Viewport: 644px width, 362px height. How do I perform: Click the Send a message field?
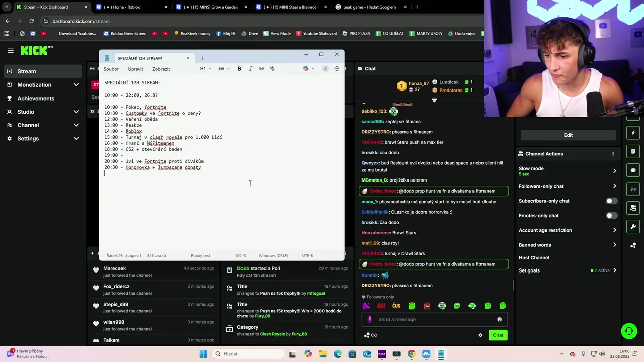click(435, 319)
